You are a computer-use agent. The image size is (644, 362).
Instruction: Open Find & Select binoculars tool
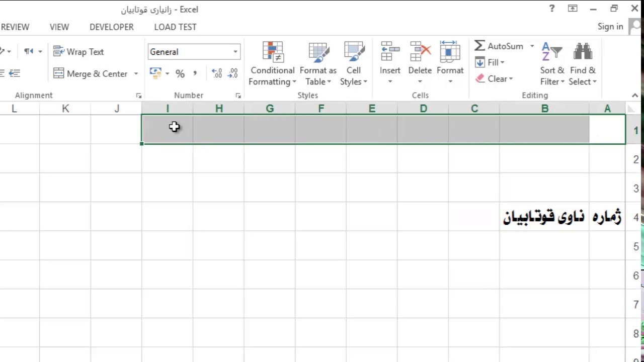coord(583,64)
